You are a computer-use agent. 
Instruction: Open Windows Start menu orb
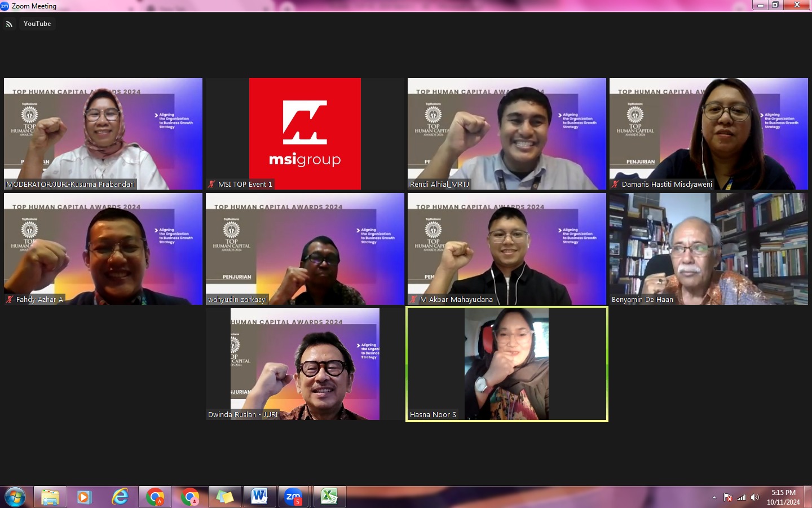15,497
